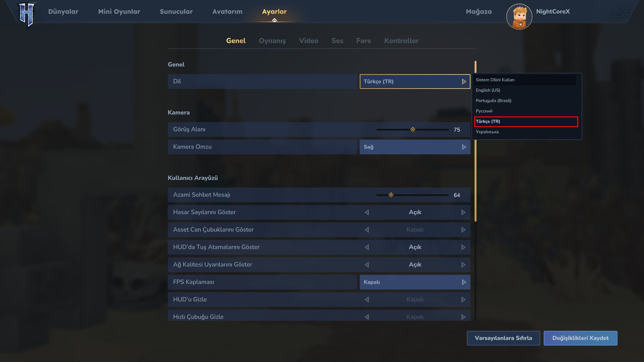Disable Hasar Sayılarını Göster setting
This screenshot has height=362, width=644.
tap(367, 212)
